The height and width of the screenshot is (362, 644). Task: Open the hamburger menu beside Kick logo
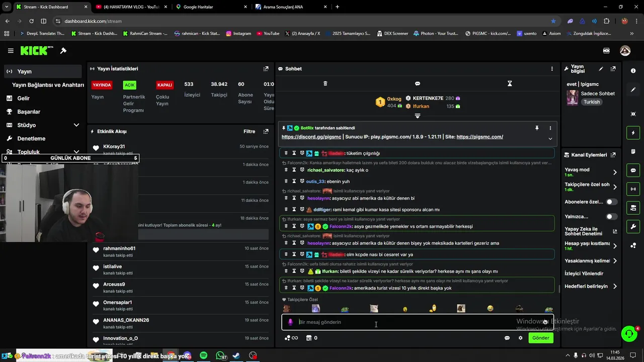[x=11, y=51]
